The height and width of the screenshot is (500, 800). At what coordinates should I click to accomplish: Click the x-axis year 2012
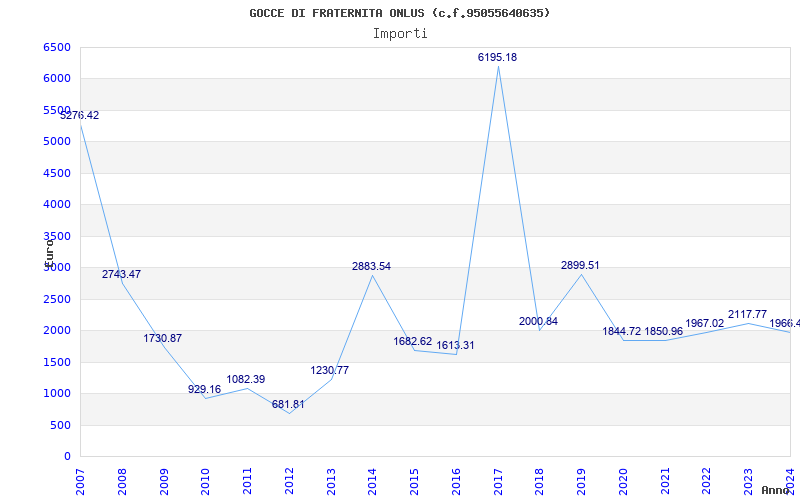[x=289, y=482]
